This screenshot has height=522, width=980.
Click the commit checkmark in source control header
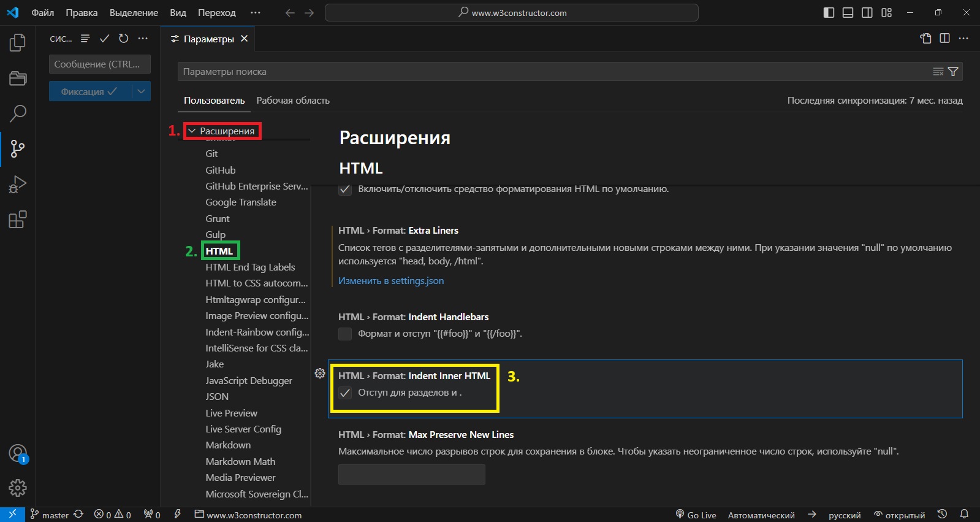coord(105,39)
